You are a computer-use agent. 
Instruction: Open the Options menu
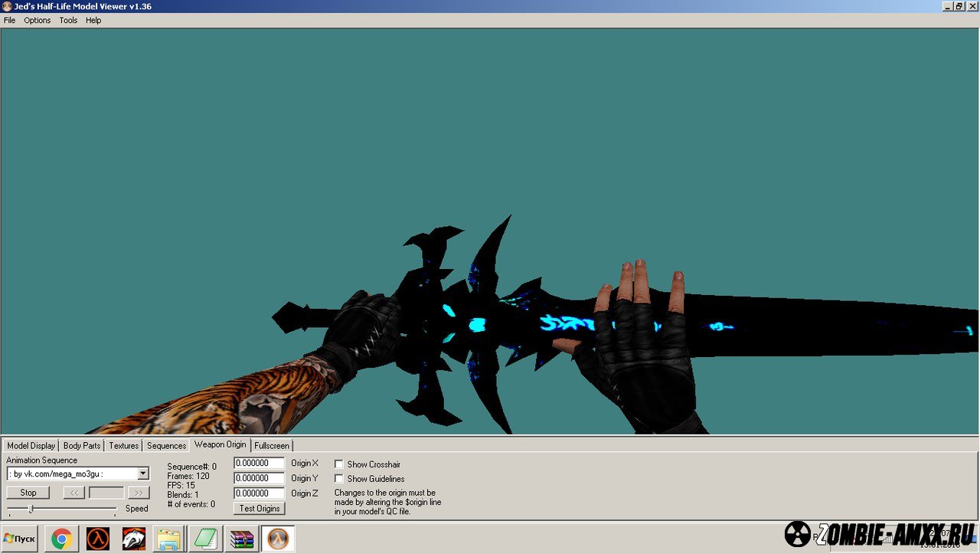click(38, 21)
